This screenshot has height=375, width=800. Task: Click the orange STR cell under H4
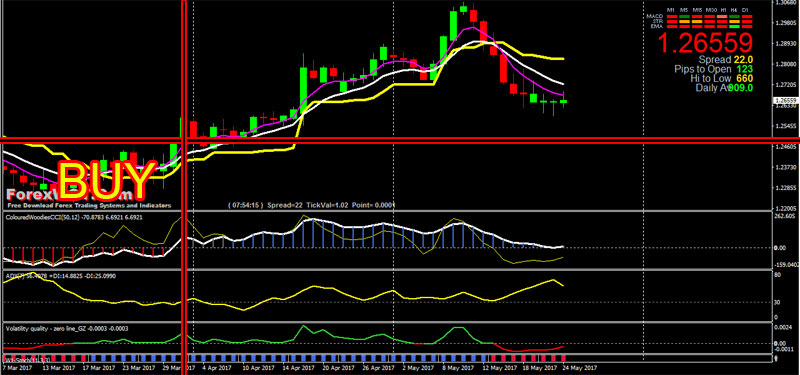click(734, 21)
